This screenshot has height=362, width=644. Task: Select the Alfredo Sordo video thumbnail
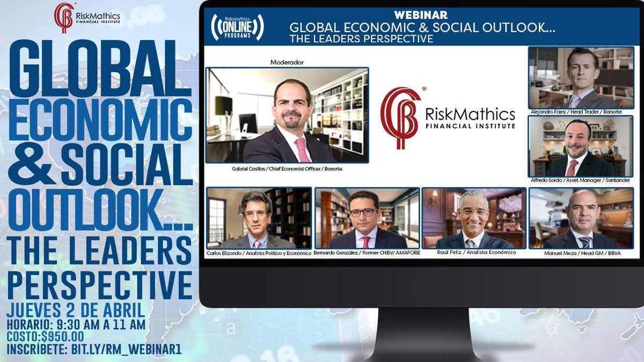tap(581, 146)
